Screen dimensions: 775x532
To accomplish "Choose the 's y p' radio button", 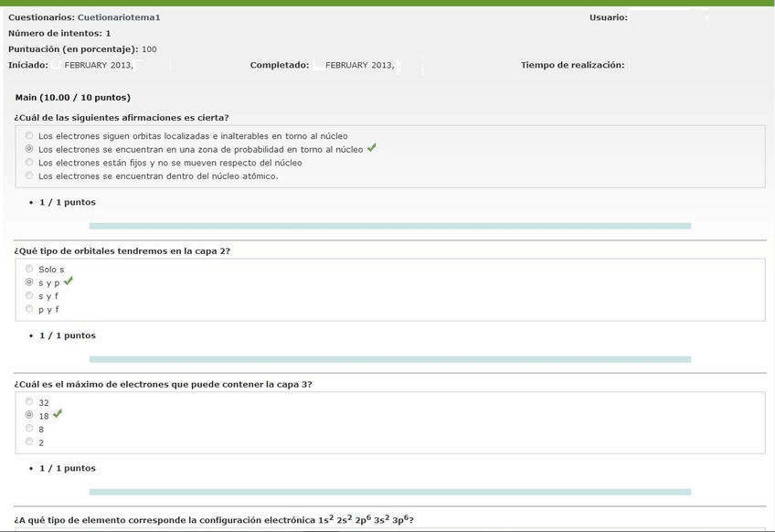I will coord(29,282).
